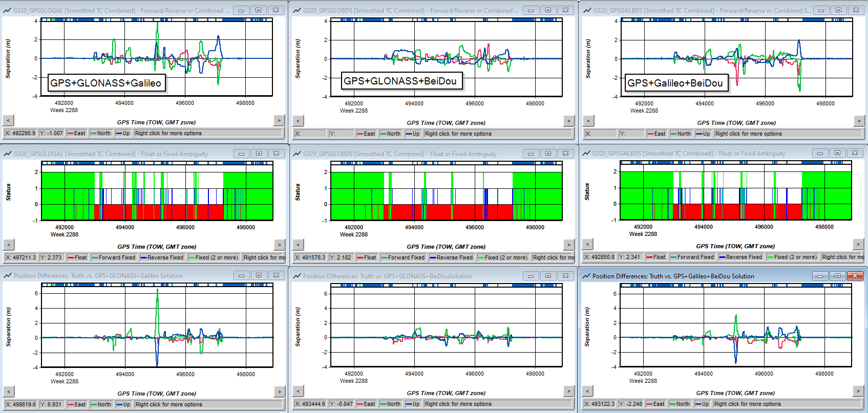
Task: Click title icon of Truth vs. GPS+GLONASS+BeiDou window
Action: 297,276
